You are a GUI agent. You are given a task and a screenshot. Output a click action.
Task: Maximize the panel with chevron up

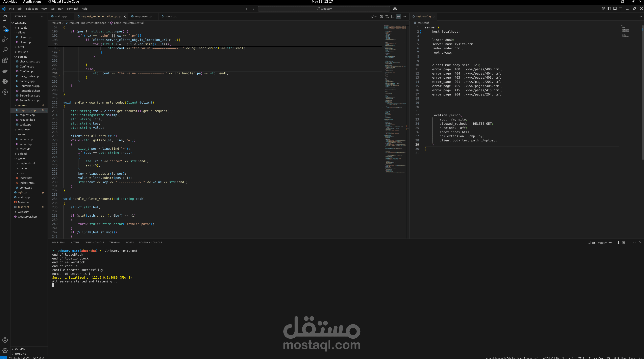point(635,243)
